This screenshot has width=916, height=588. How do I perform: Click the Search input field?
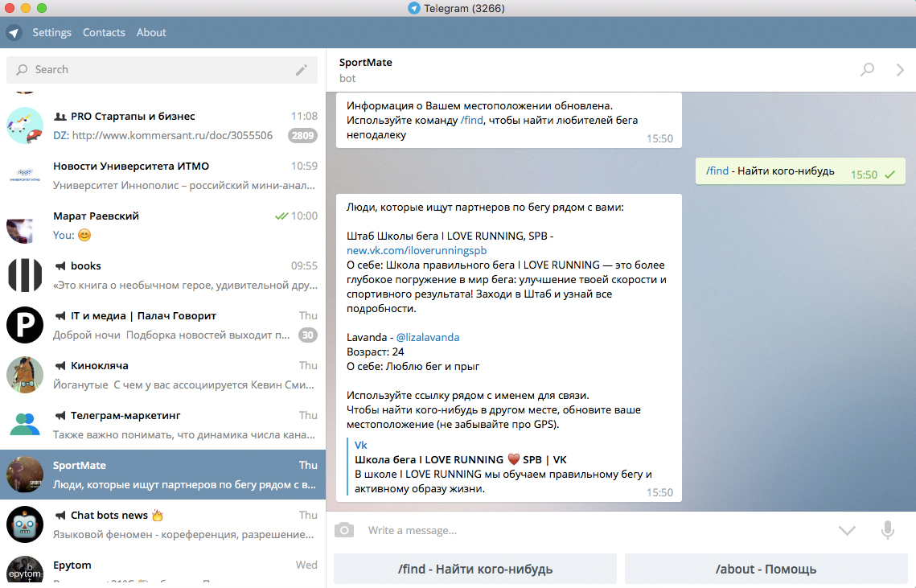(x=153, y=70)
